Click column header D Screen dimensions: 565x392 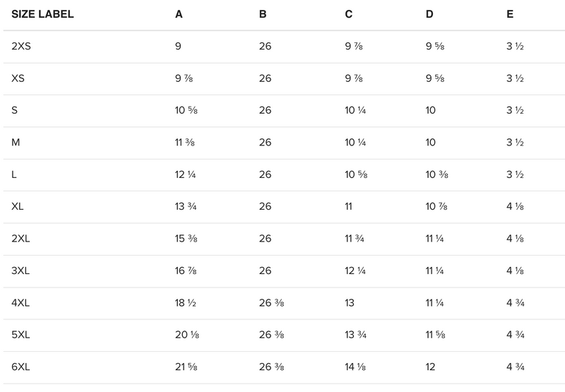pyautogui.click(x=430, y=14)
